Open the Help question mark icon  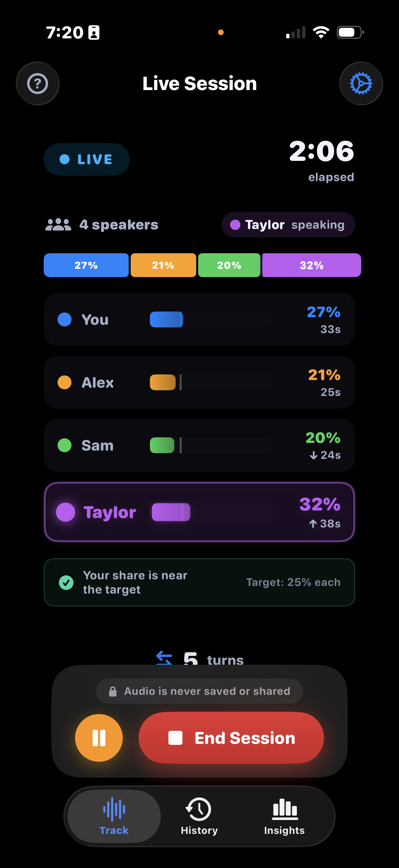click(x=37, y=83)
